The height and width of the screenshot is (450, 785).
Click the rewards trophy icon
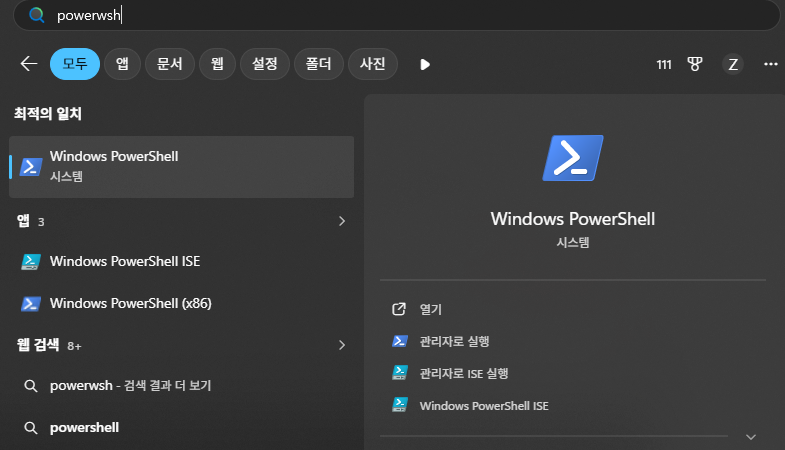[695, 64]
